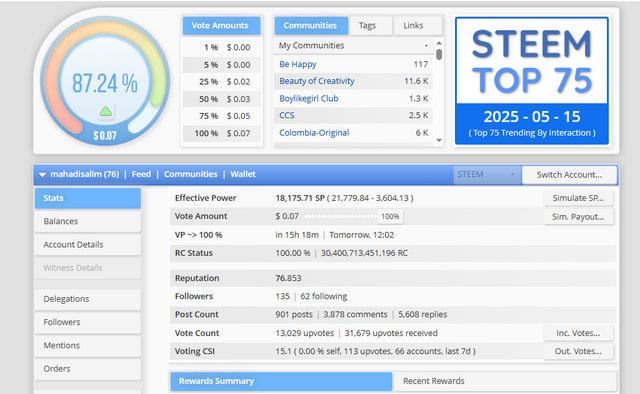
Task: Open the My Communities dropdown
Action: [x=353, y=46]
